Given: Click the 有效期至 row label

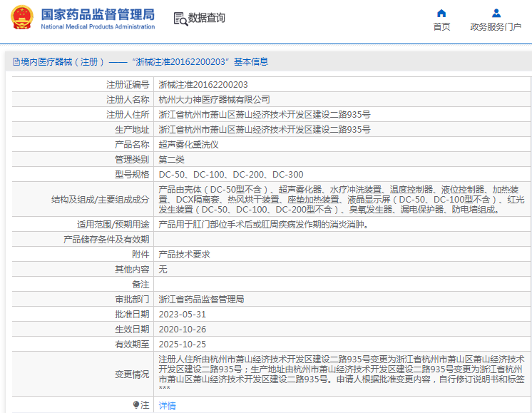Looking at the screenshot, I should coord(132,344).
